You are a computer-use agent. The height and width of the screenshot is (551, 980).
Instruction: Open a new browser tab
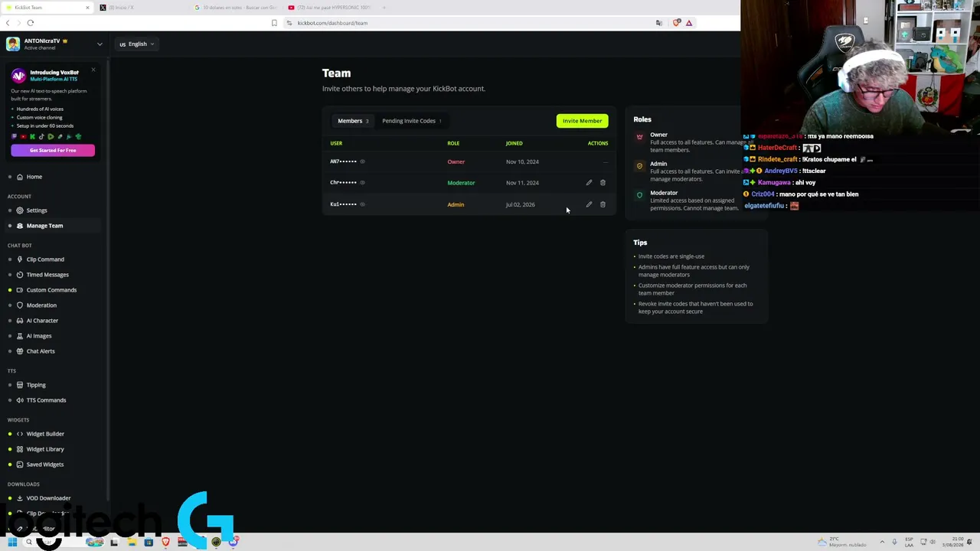coord(384,8)
